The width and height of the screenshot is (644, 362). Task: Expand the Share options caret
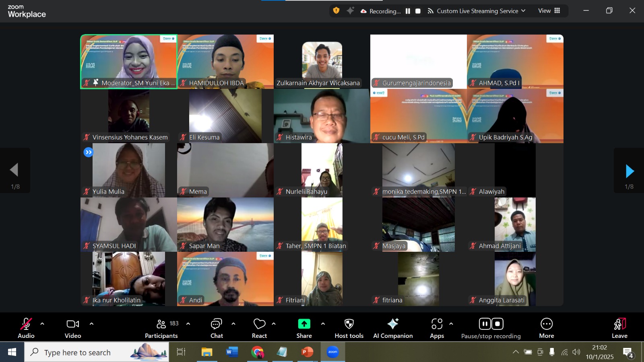pos(323,324)
